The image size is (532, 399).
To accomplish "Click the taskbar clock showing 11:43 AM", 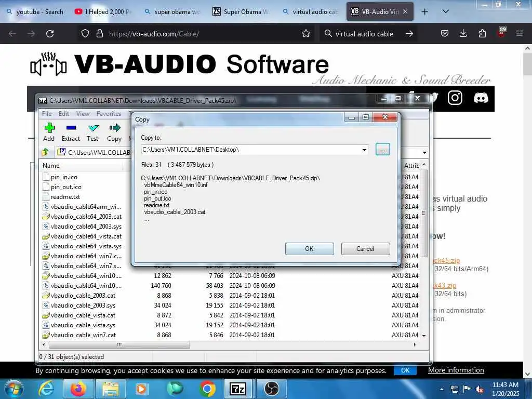I will 506,389.
